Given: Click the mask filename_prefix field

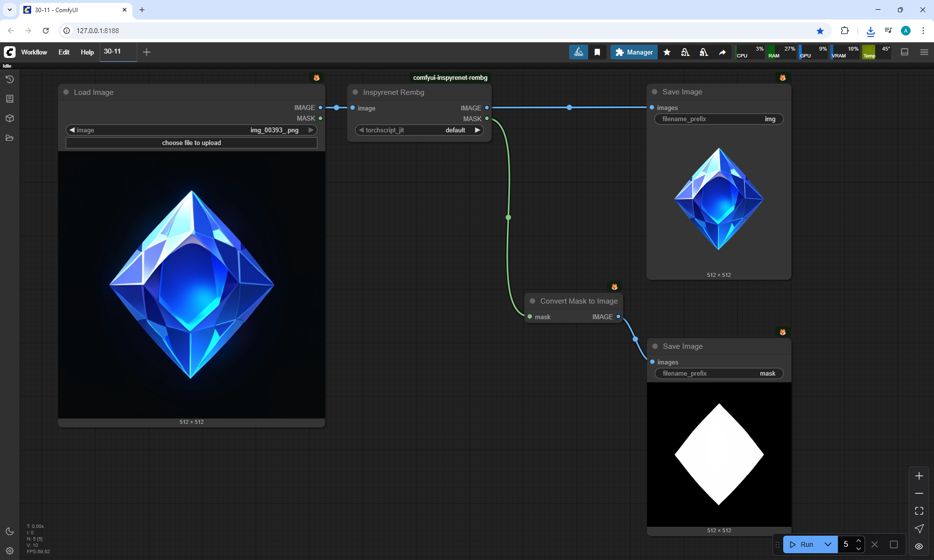Looking at the screenshot, I should 718,373.
